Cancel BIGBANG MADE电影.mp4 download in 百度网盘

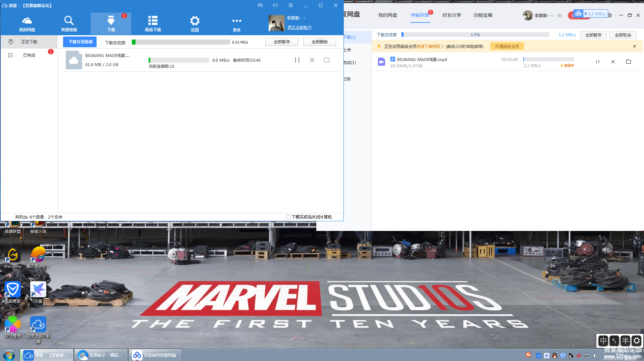[x=613, y=62]
